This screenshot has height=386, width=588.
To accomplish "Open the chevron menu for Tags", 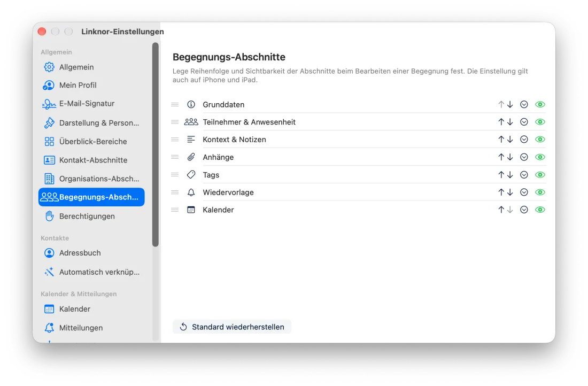I will point(524,175).
